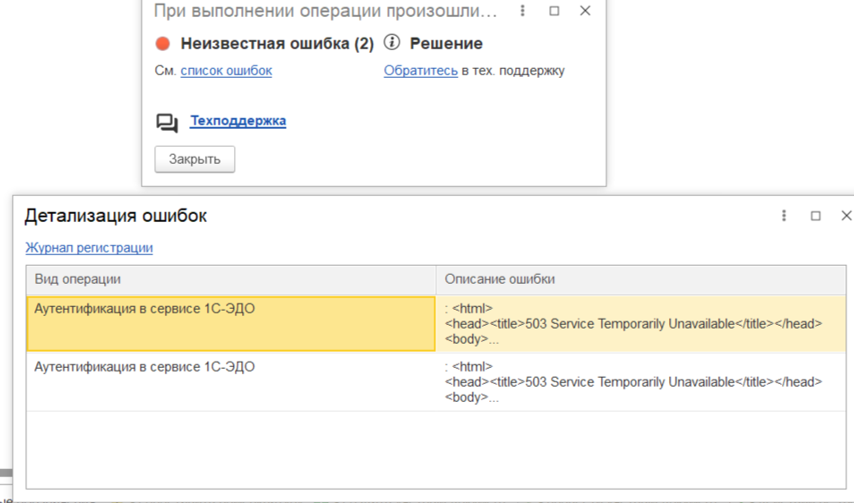Click the chat bubbles support icon
854x503 pixels.
(x=167, y=123)
